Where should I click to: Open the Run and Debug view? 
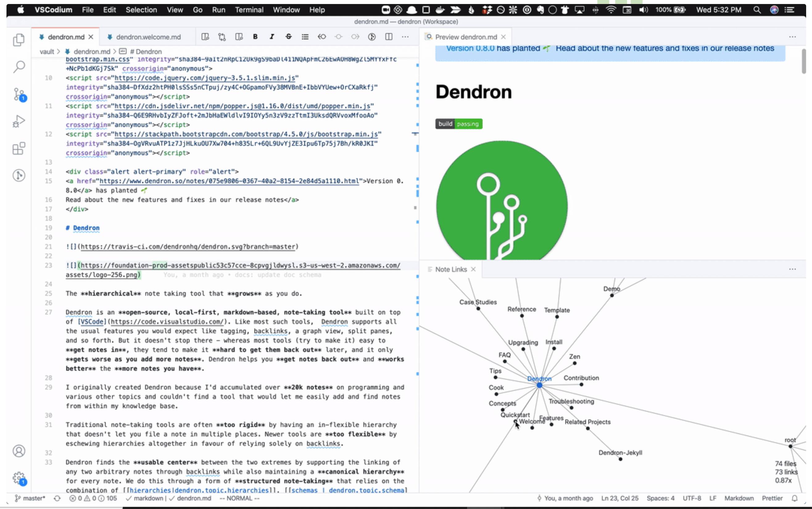click(19, 121)
